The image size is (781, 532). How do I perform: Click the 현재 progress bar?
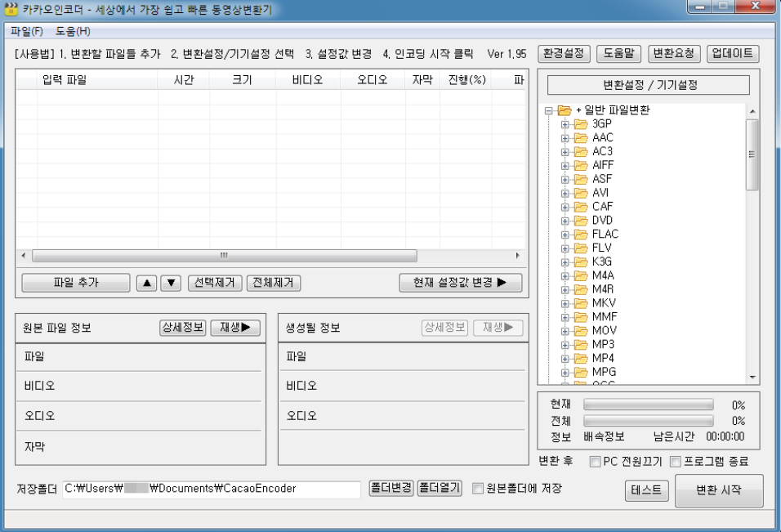(x=648, y=405)
